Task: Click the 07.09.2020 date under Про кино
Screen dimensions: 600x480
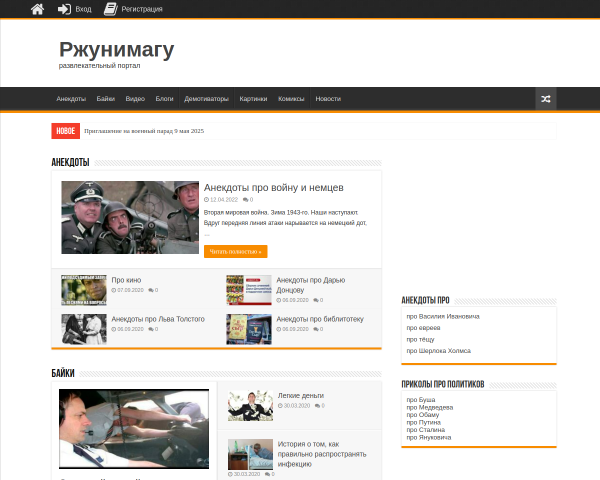Action: click(x=130, y=290)
